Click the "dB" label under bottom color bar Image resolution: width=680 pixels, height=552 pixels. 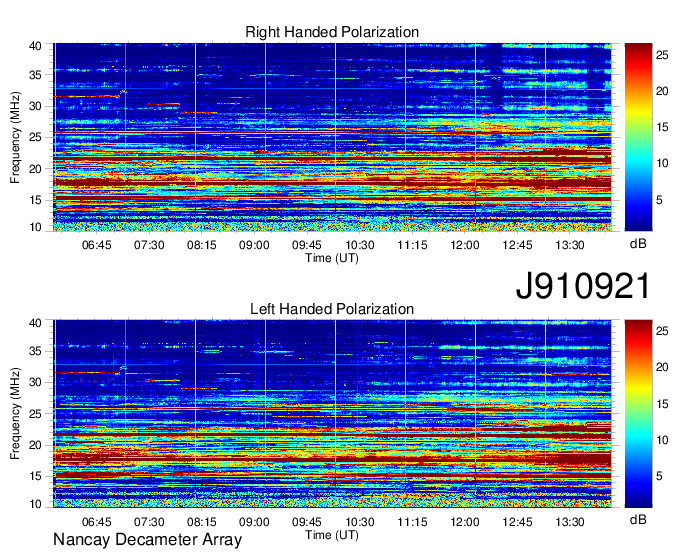point(638,519)
